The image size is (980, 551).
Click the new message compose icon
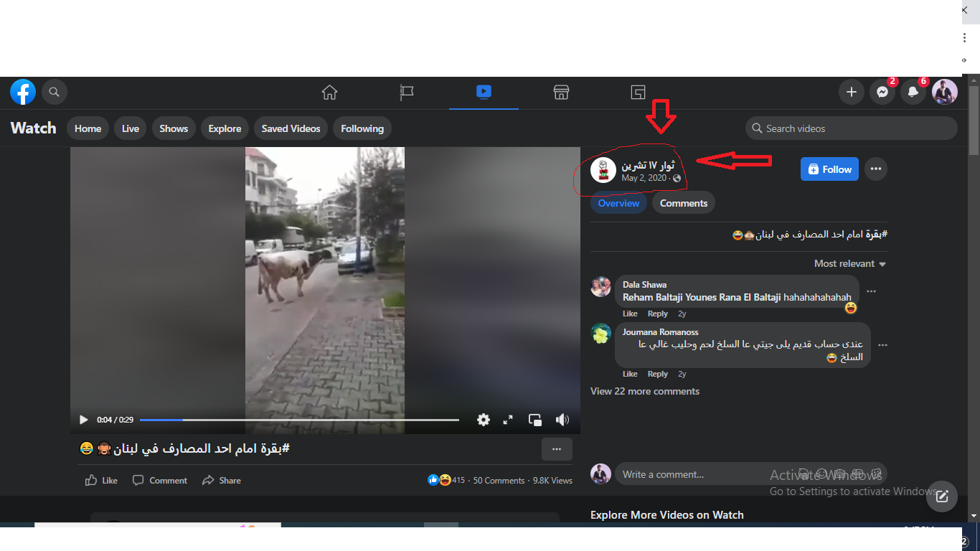click(942, 496)
